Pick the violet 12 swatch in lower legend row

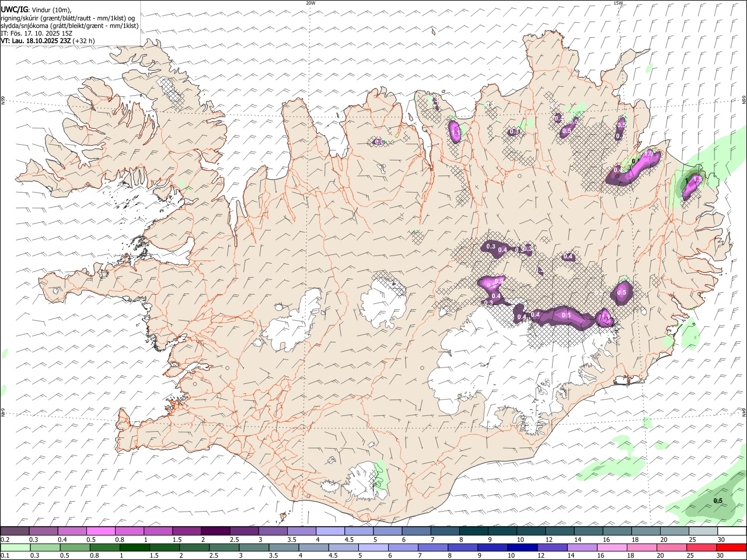552,548
